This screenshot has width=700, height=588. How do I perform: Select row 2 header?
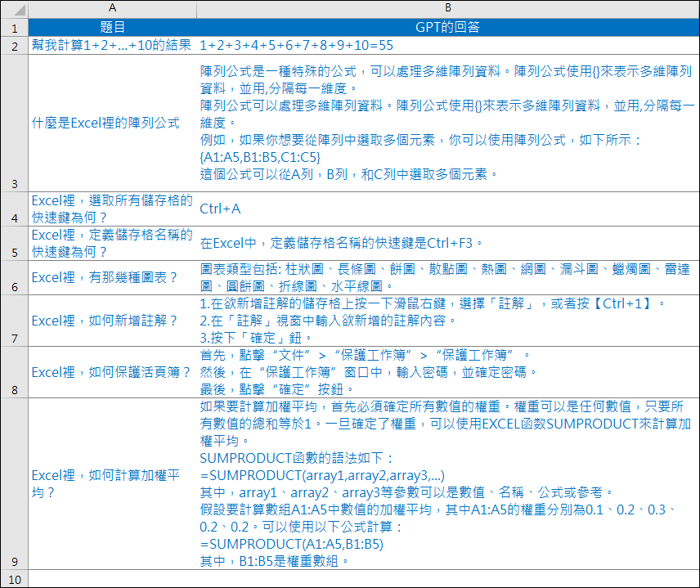pyautogui.click(x=14, y=46)
